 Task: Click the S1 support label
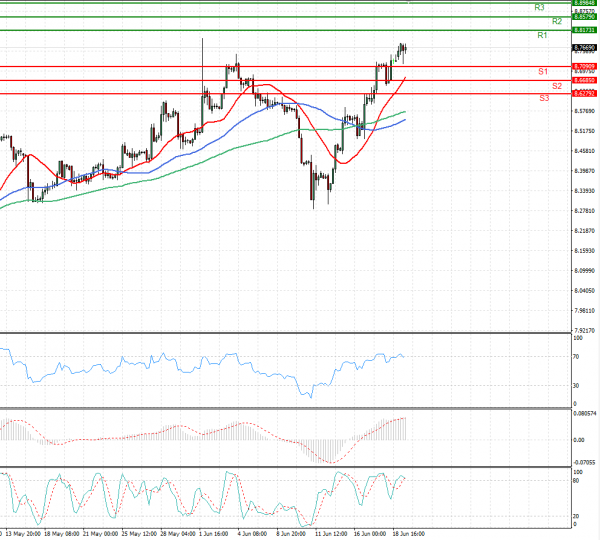tap(543, 72)
